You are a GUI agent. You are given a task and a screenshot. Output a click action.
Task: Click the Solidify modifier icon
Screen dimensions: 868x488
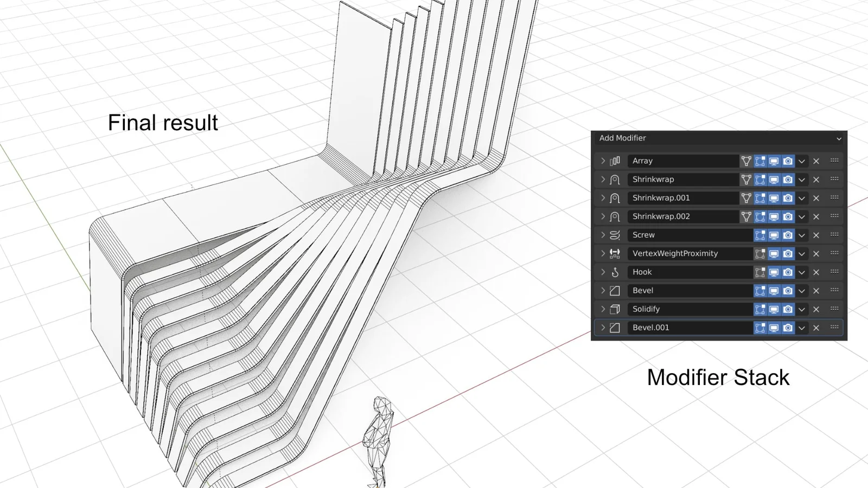pos(615,309)
